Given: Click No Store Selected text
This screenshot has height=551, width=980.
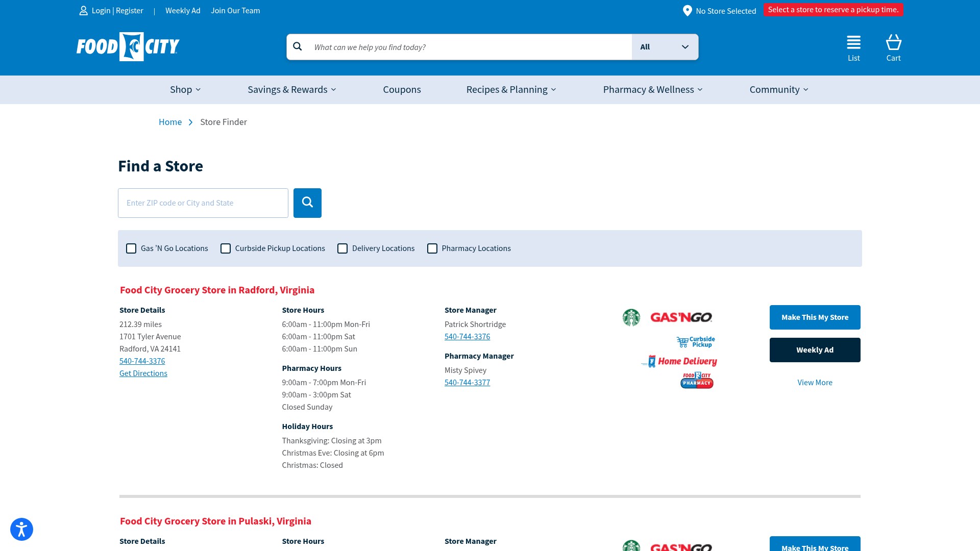Looking at the screenshot, I should [726, 11].
